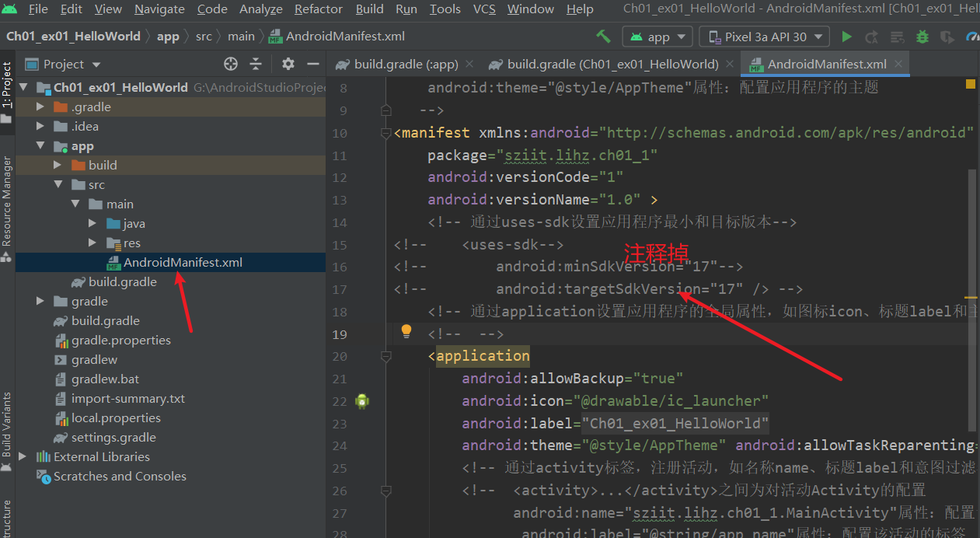Viewport: 980px width, 538px height.
Task: Open the Tools menu
Action: point(445,9)
